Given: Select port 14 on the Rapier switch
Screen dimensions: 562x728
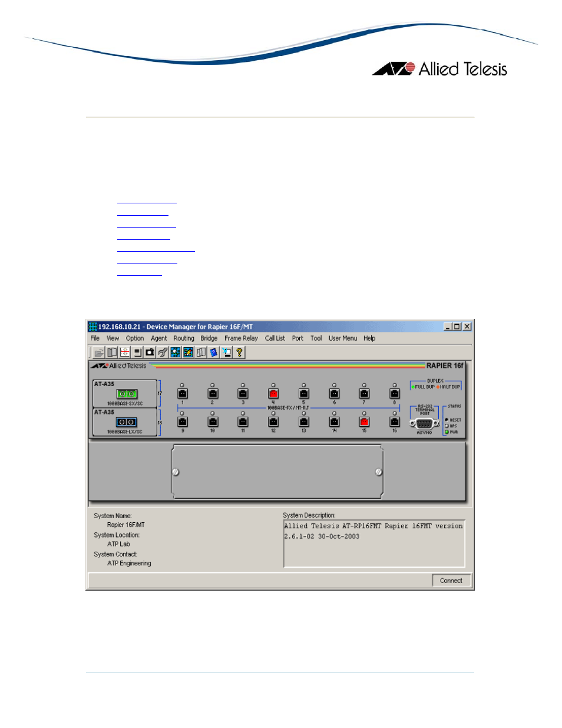Looking at the screenshot, I should (334, 421).
